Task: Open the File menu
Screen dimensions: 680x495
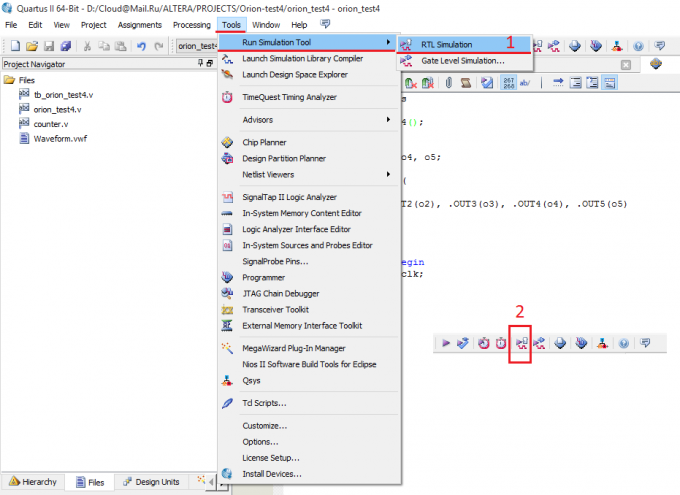Action: (11, 25)
